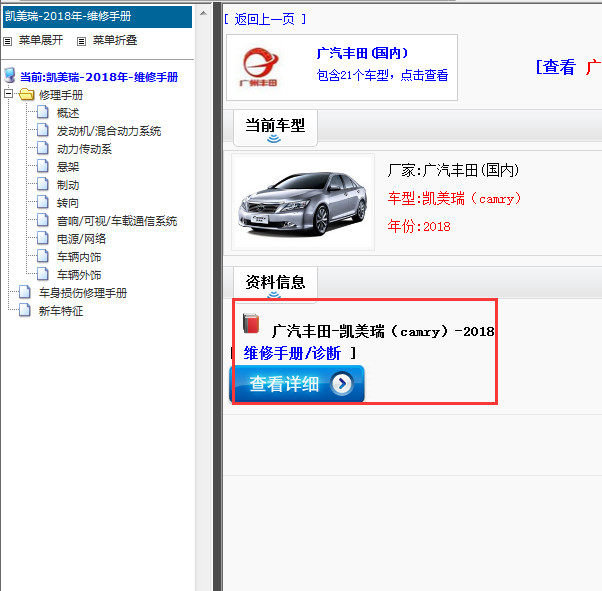Open 音响/可视/车载通信系统 in the tree
This screenshot has width=602, height=591.
pos(117,221)
